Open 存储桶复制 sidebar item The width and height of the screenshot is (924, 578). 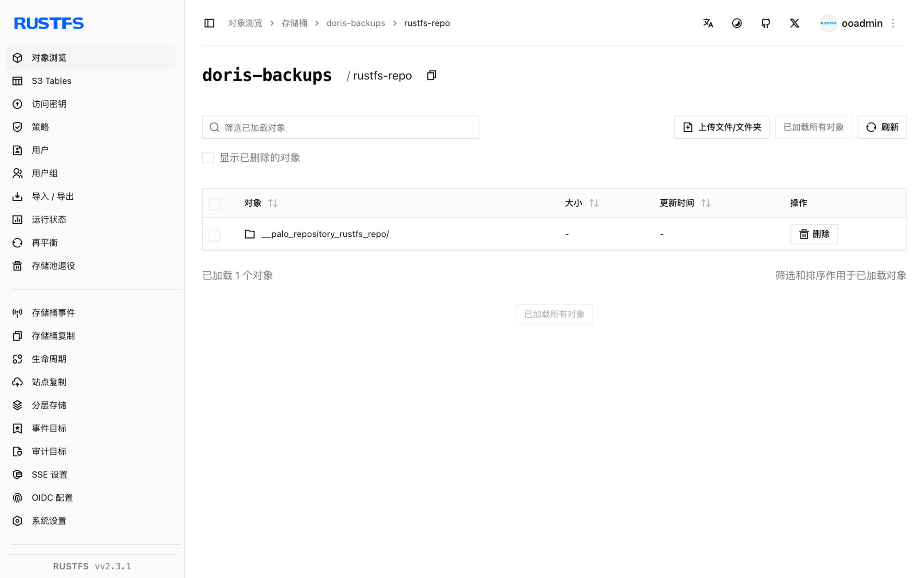[91, 336]
